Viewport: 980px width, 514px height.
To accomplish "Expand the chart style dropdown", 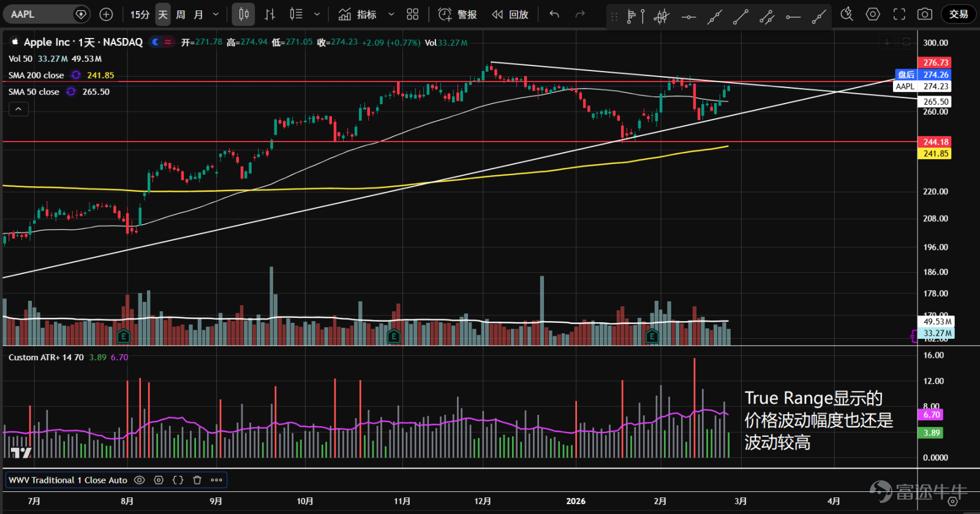I will [x=317, y=14].
